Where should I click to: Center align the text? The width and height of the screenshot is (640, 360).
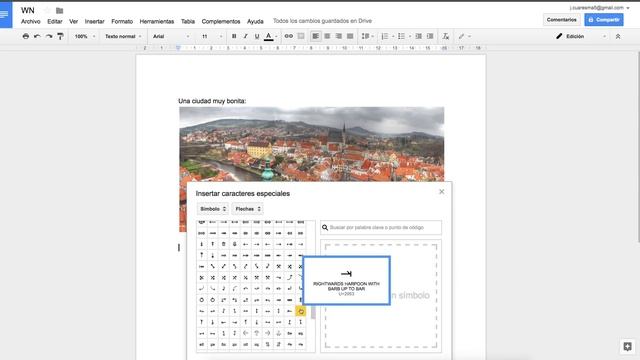[x=327, y=36]
